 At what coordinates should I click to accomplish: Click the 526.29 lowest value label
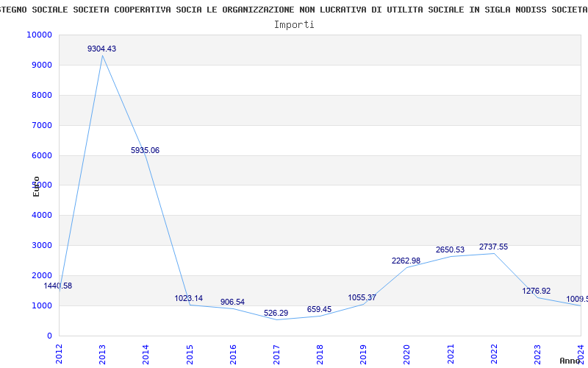[276, 314]
